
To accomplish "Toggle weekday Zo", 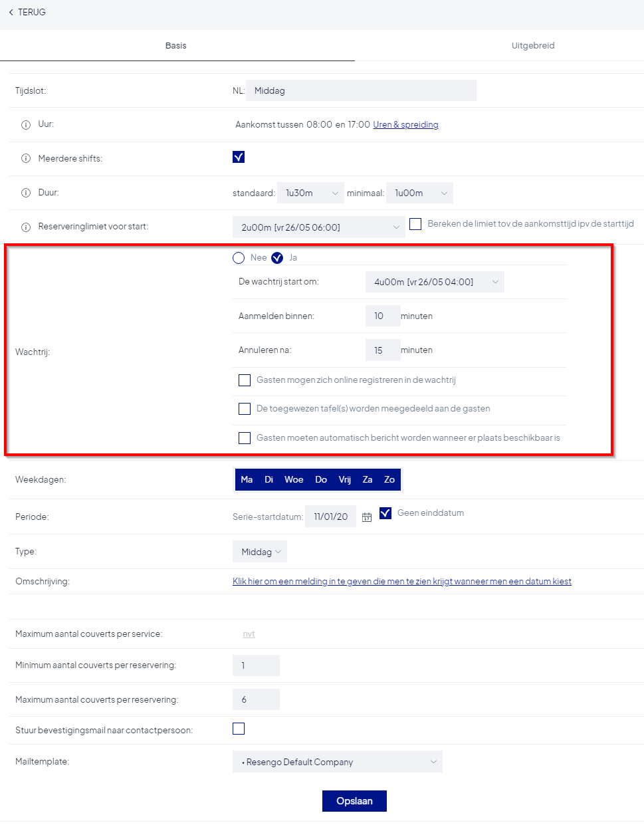I will click(389, 480).
